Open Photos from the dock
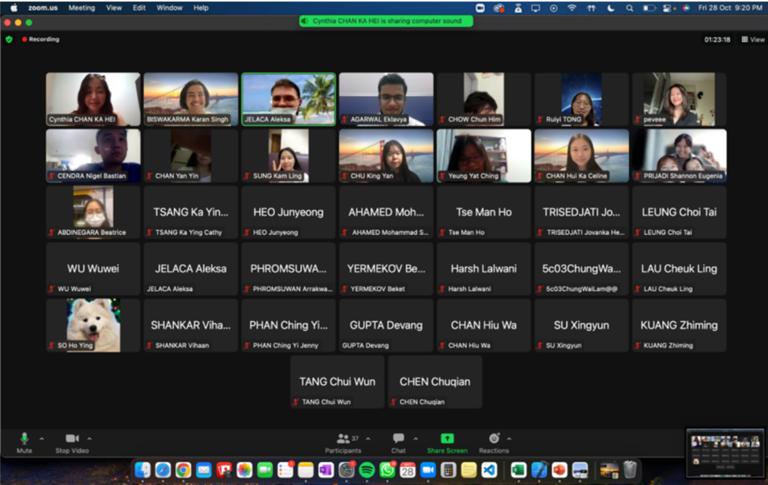 (x=244, y=470)
